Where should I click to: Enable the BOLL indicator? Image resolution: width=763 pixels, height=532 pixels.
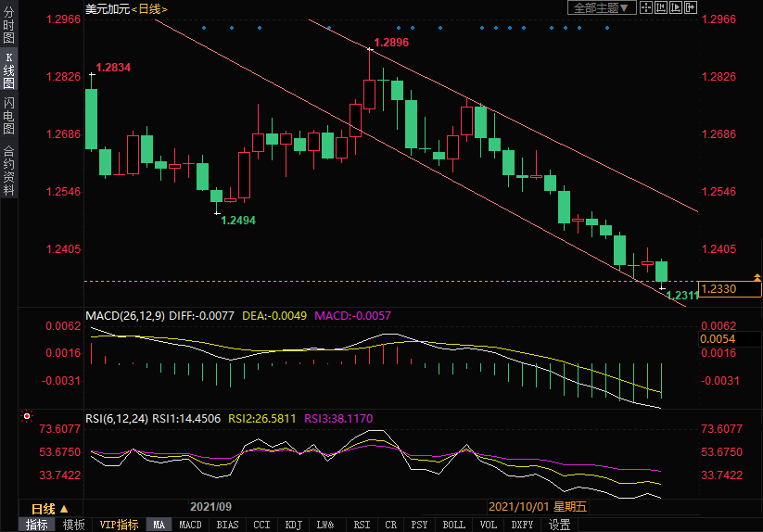pyautogui.click(x=453, y=525)
